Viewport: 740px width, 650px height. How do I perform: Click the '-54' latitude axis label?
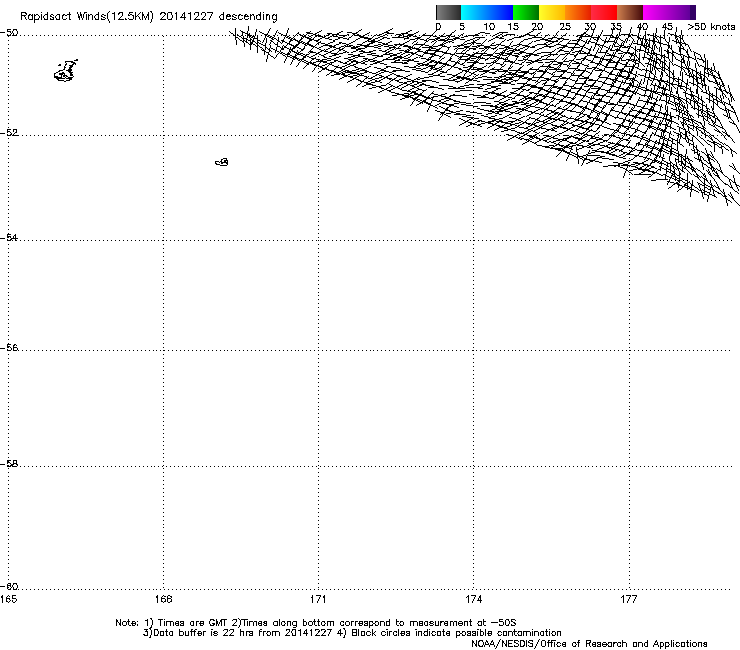9,237
